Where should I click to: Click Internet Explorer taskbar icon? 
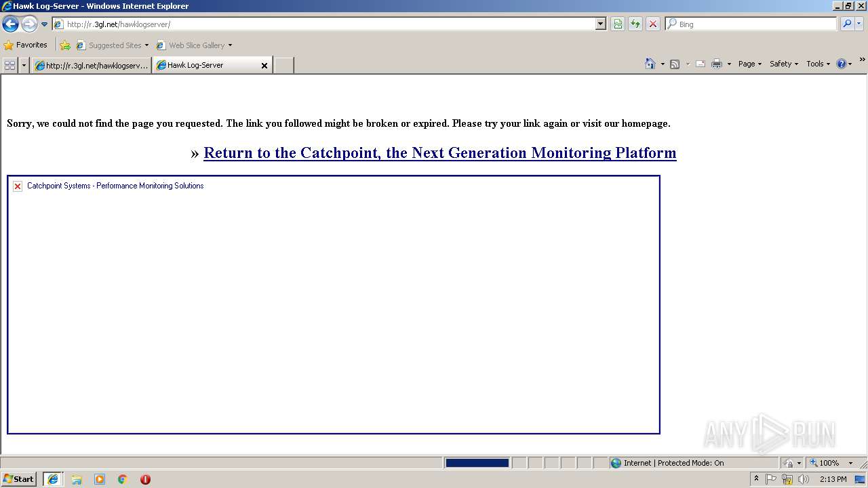pyautogui.click(x=53, y=479)
